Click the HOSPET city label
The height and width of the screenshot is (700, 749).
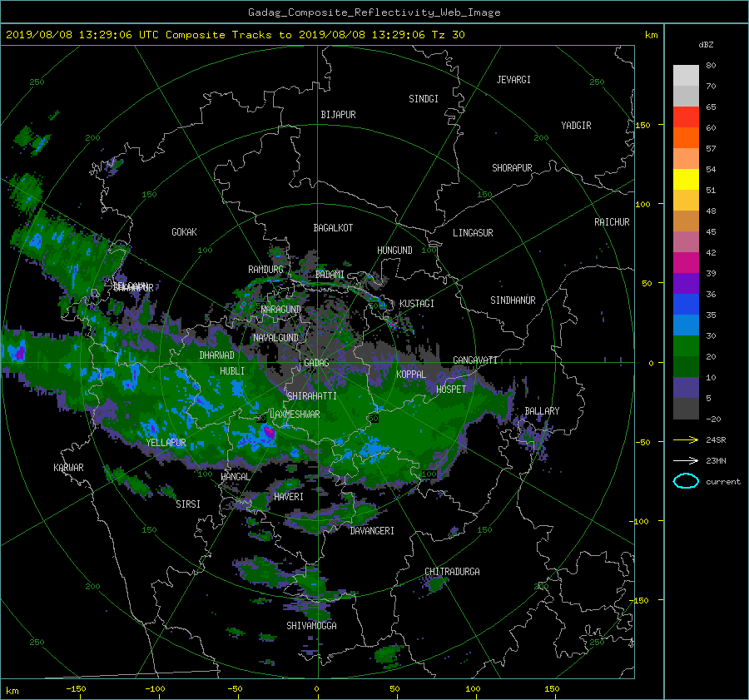point(451,390)
